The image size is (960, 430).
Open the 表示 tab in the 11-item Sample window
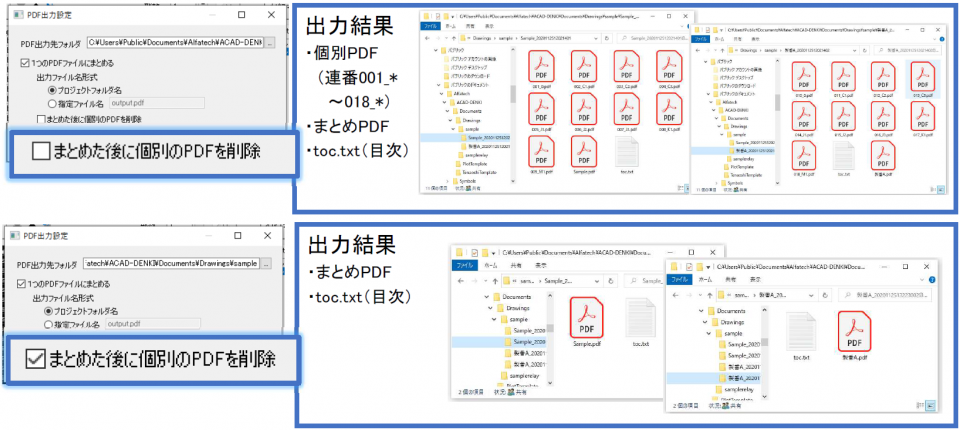tap(489, 27)
